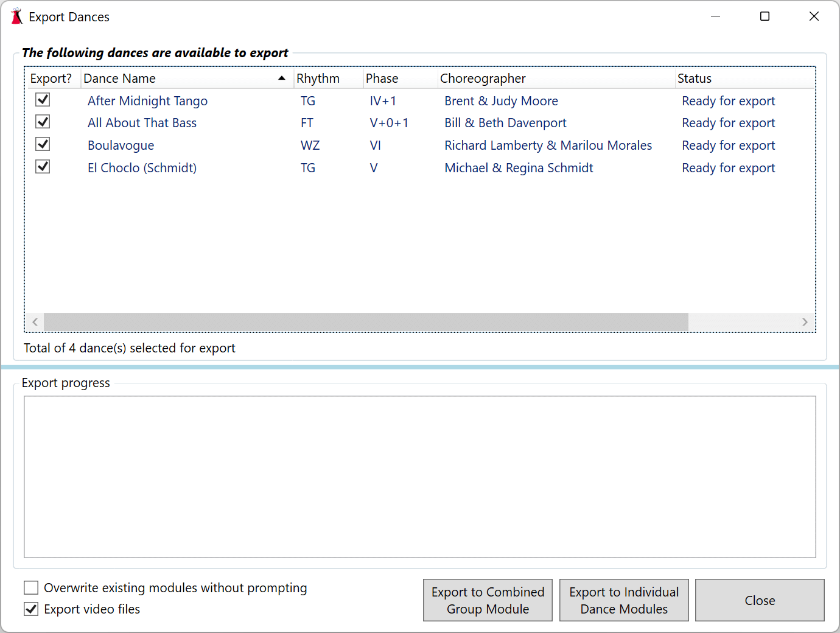
Task: Disable Export video files option
Action: pyautogui.click(x=31, y=609)
